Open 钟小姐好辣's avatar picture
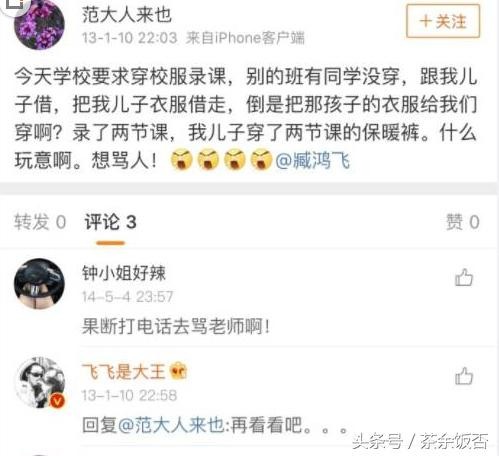Screen dimensions: 499x456 point(39,283)
